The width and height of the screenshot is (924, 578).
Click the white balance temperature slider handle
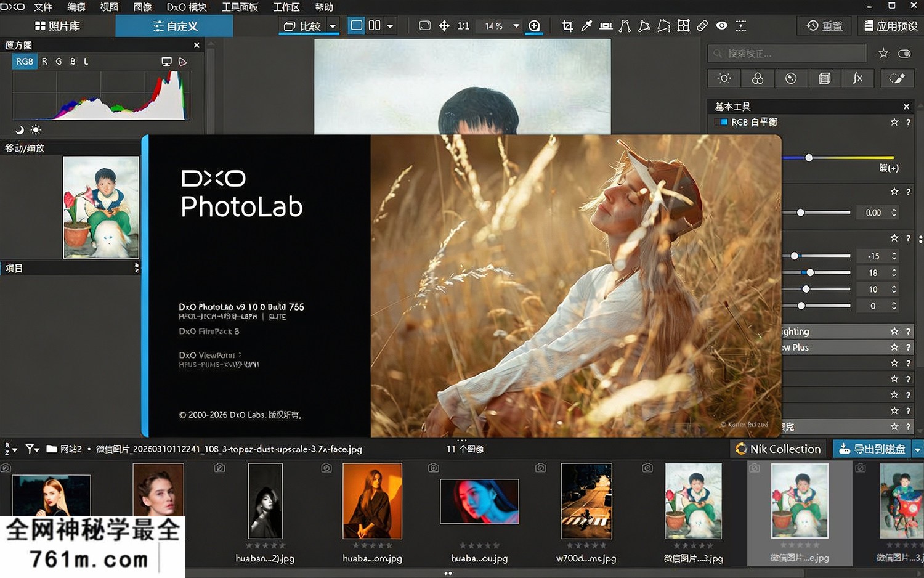809,158
